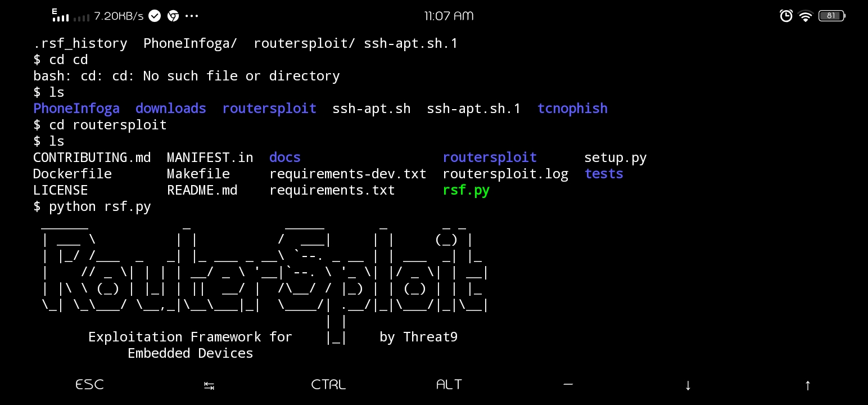Open the alarm clock status icon
868x405 pixels.
[x=786, y=16]
